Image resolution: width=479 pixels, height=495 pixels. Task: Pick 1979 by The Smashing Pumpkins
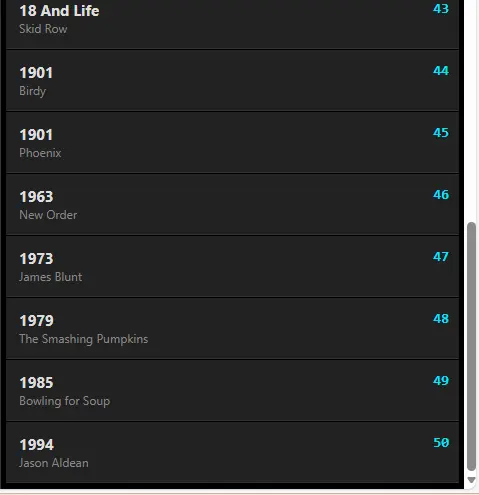pyautogui.click(x=232, y=328)
